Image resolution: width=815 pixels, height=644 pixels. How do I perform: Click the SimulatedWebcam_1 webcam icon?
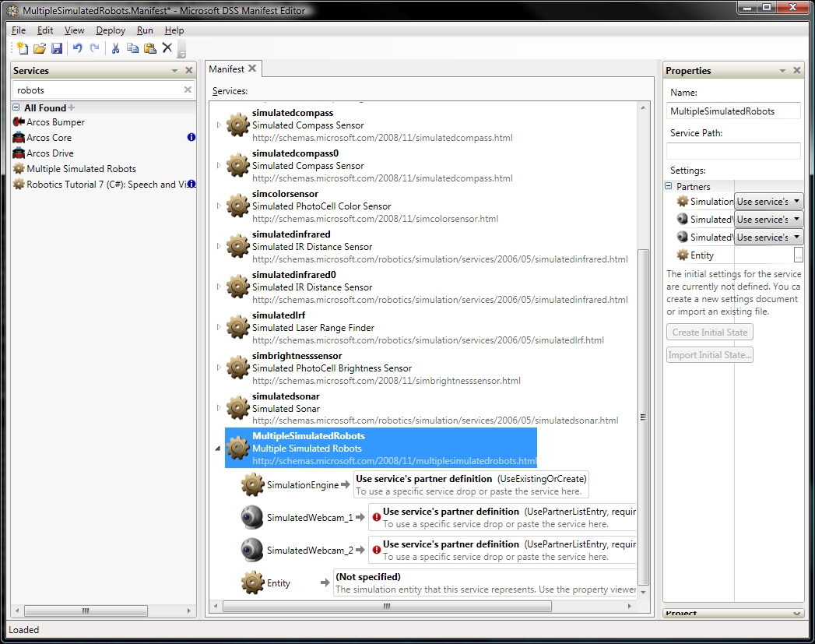tap(252, 517)
